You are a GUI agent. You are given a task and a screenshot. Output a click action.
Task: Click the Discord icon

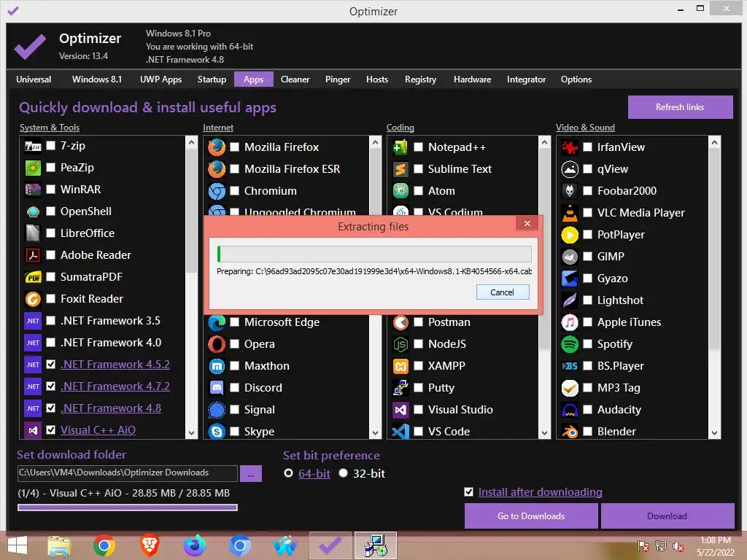(x=217, y=388)
